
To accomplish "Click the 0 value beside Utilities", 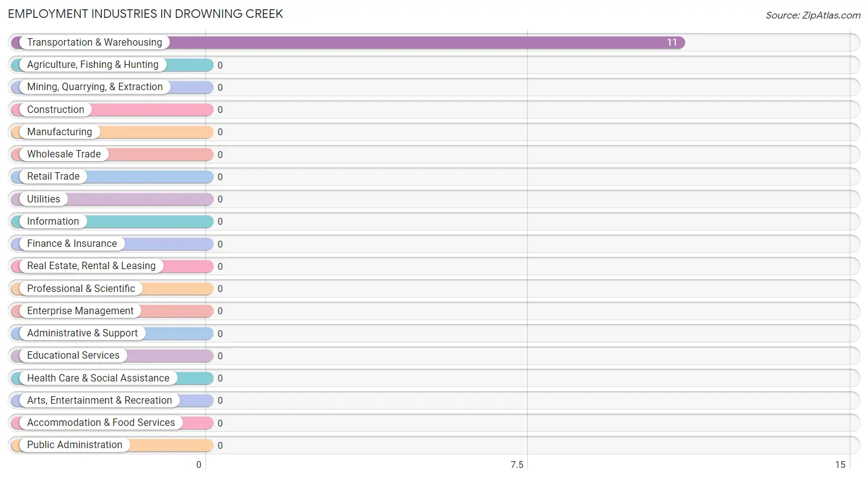I will point(220,199).
